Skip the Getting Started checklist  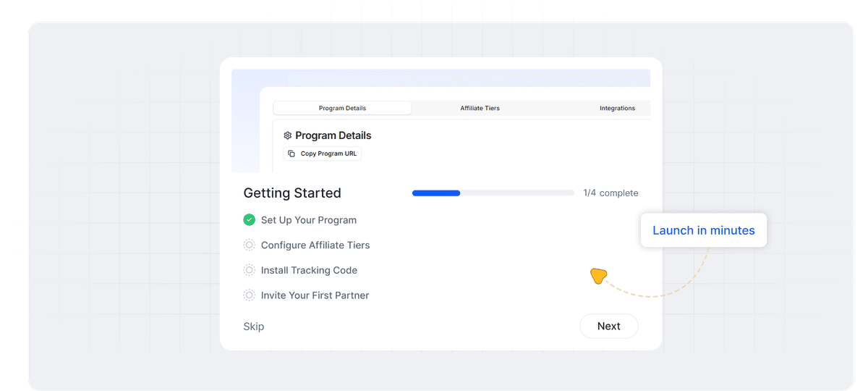pyautogui.click(x=254, y=327)
